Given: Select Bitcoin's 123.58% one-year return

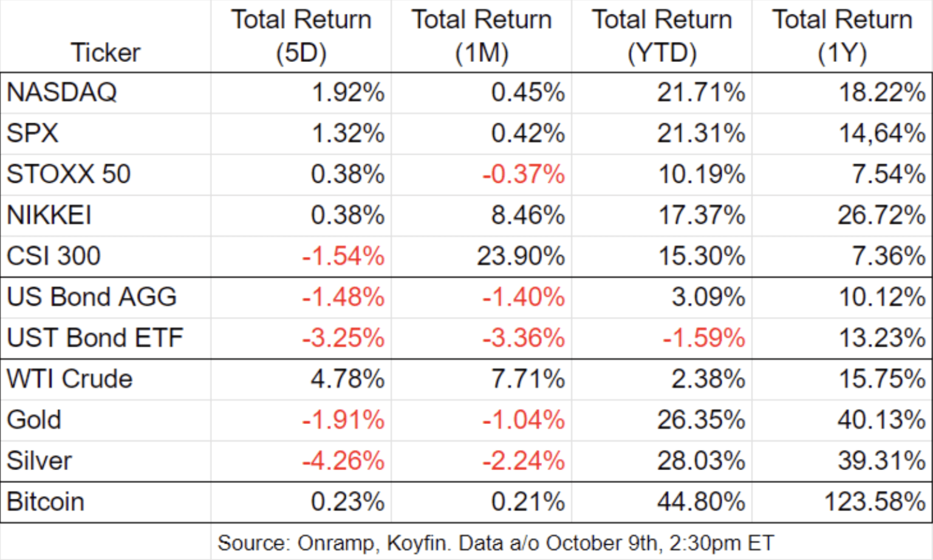Looking at the screenshot, I should [874, 502].
